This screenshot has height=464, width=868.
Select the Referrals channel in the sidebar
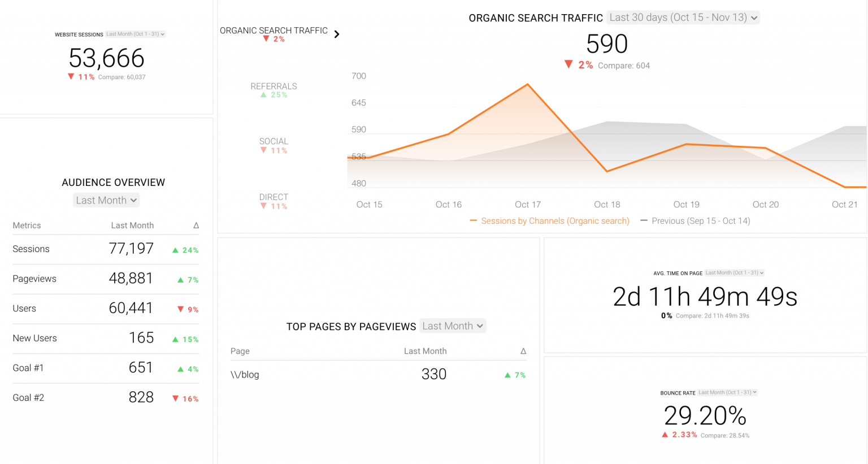[x=274, y=86]
